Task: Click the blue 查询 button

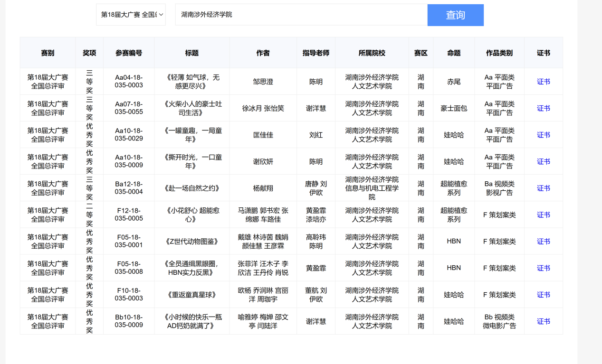Action: pyautogui.click(x=455, y=15)
